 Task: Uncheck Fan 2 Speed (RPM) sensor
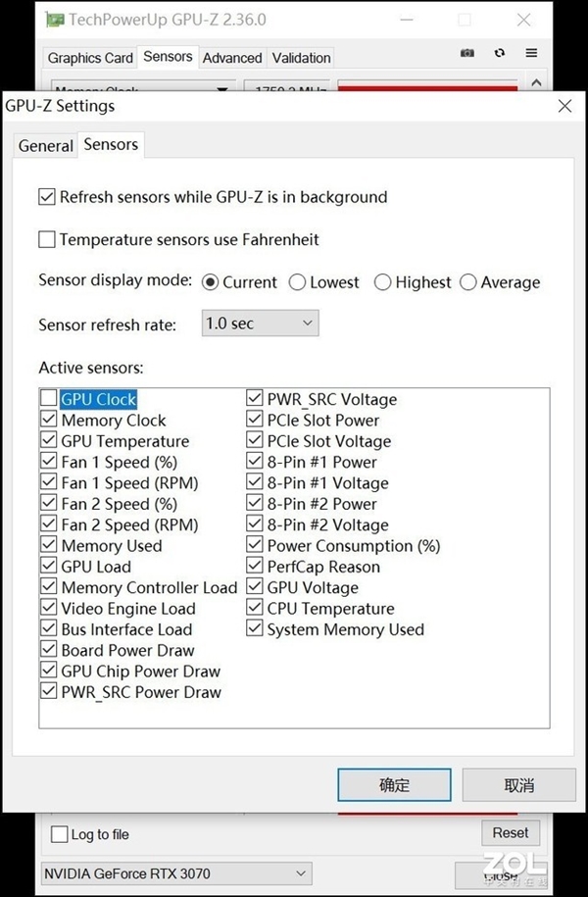(49, 524)
